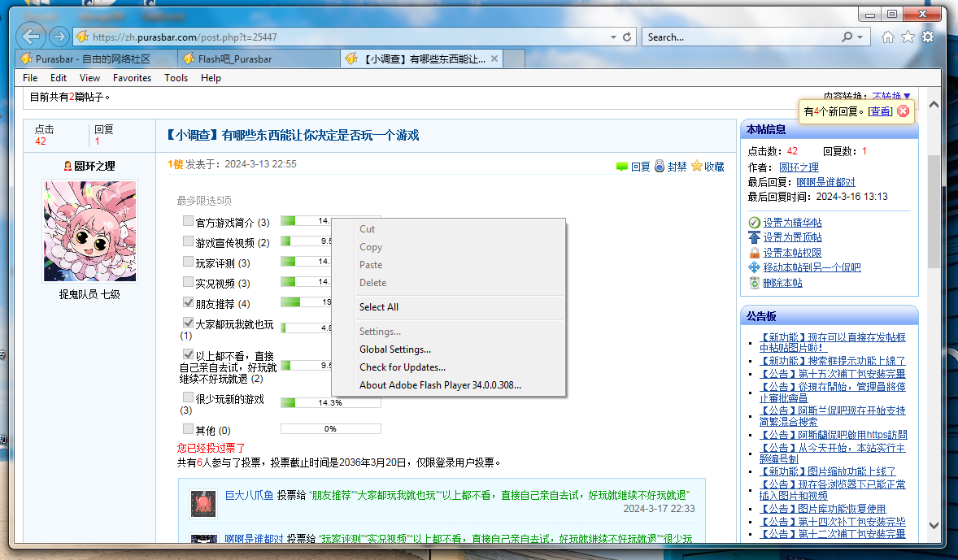Open favorites star icon in toolbar
Image resolution: width=958 pixels, height=560 pixels.
point(908,37)
